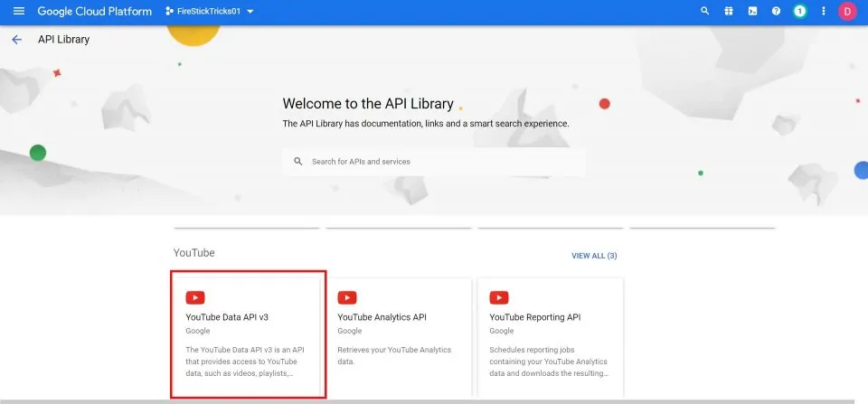Screen dimensions: 868x404
Task: Click VIEW ALL (3) link
Action: click(594, 256)
